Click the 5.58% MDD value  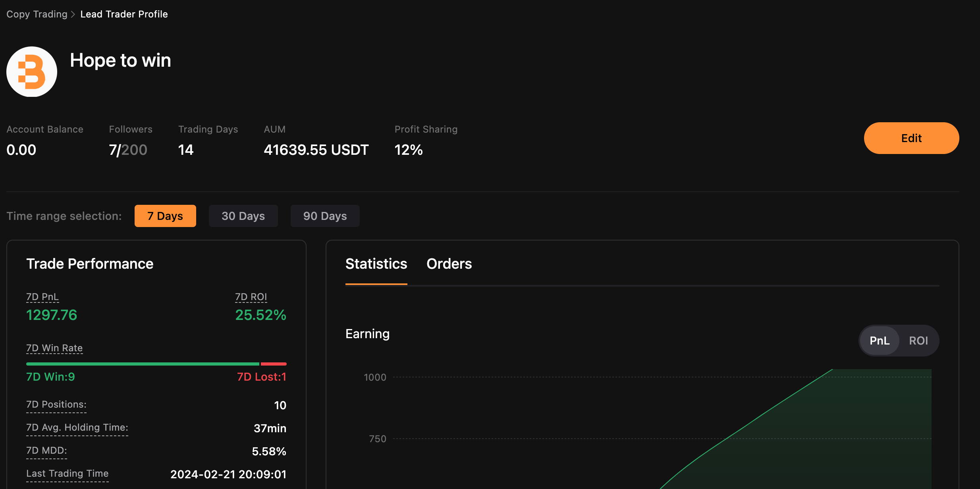pyautogui.click(x=269, y=451)
